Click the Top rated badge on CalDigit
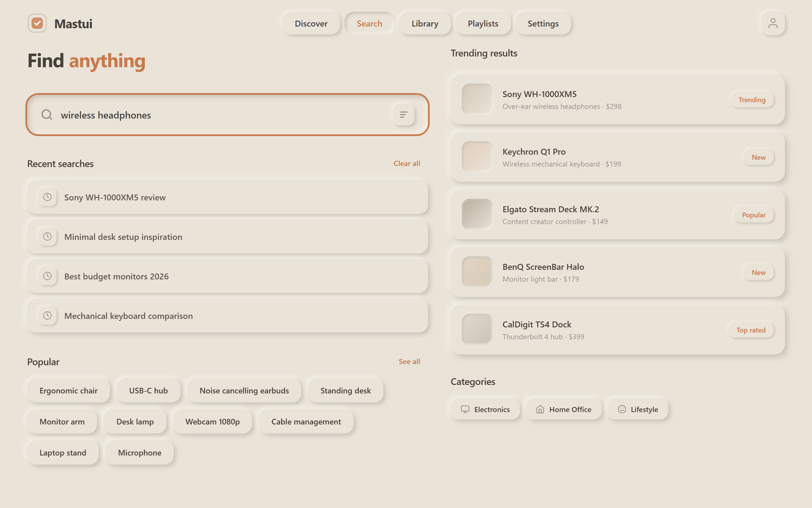The height and width of the screenshot is (508, 812). pos(751,330)
